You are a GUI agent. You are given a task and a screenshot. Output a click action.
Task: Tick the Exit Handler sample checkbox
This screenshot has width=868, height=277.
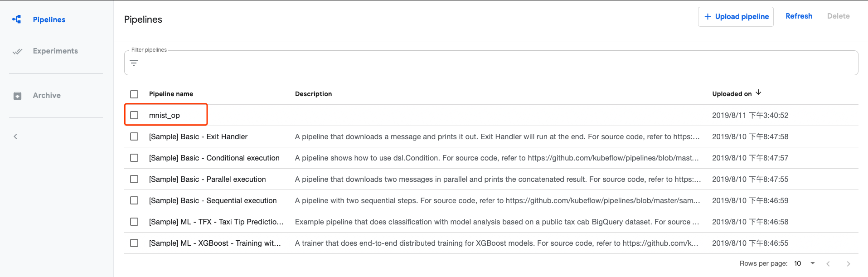coord(134,136)
